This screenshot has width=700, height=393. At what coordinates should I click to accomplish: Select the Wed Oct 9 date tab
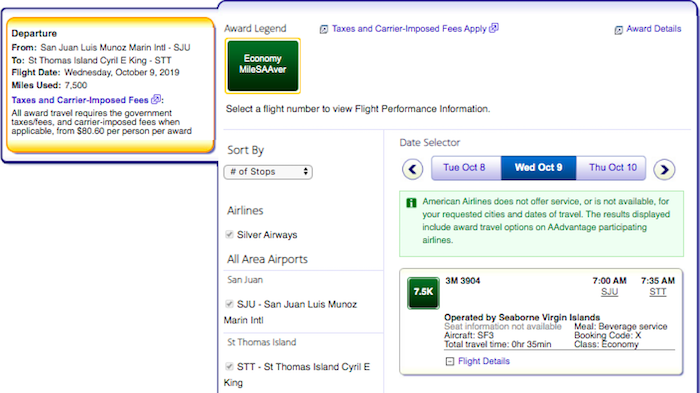pos(538,167)
